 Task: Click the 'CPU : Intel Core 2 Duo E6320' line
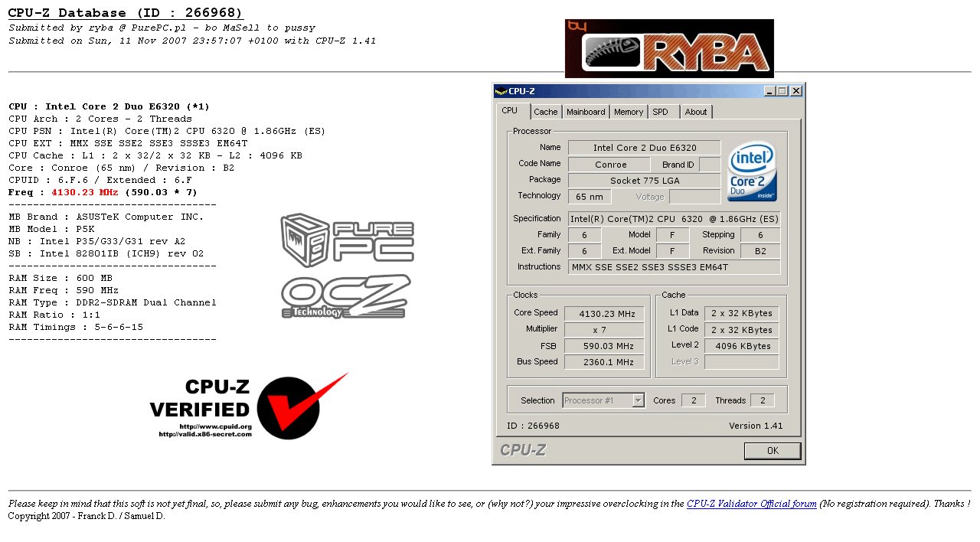pyautogui.click(x=109, y=106)
